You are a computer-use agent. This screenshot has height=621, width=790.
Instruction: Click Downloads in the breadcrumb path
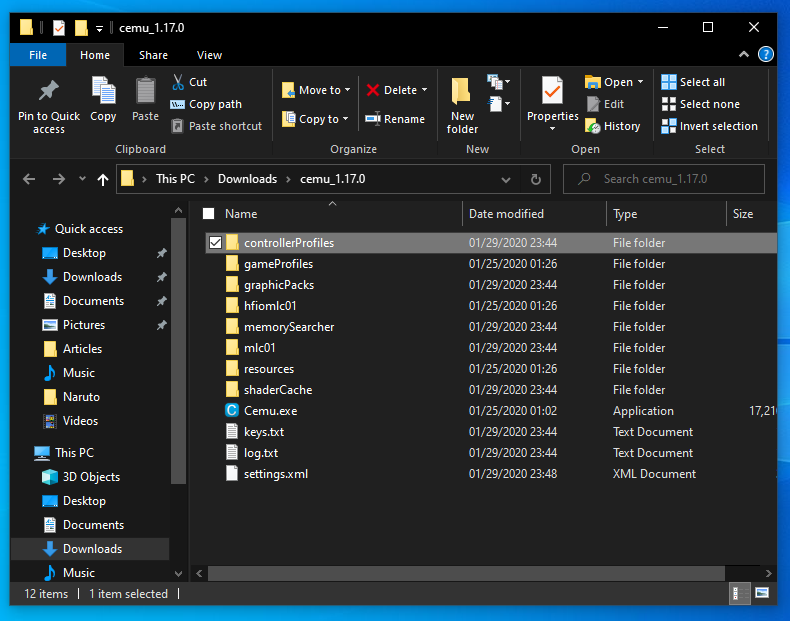click(x=247, y=179)
